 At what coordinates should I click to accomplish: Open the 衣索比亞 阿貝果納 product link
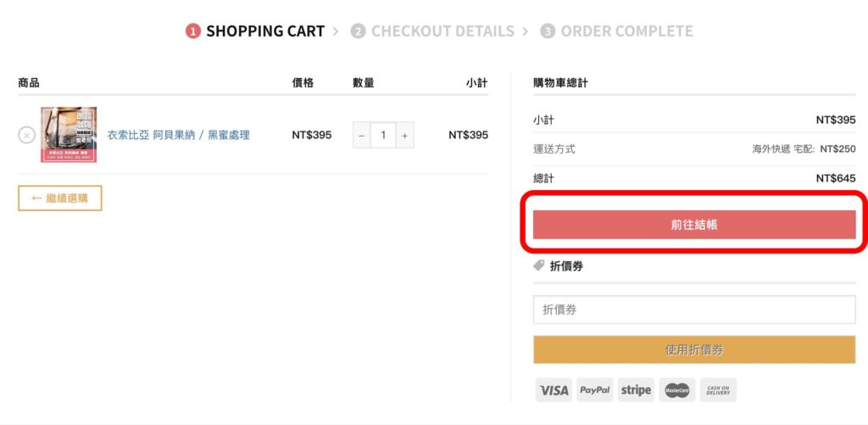tap(178, 135)
